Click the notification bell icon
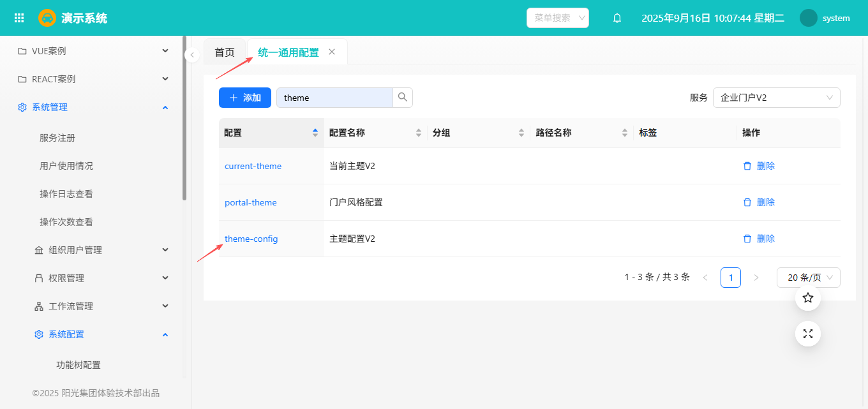Screen dimensions: 868x409 (x=617, y=18)
